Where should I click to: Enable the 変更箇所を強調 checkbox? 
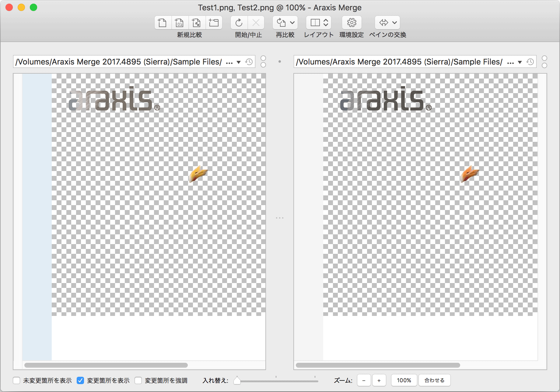138,380
